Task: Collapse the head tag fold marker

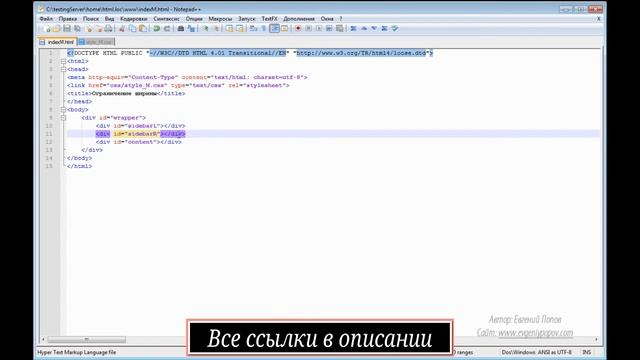Action: [x=63, y=69]
